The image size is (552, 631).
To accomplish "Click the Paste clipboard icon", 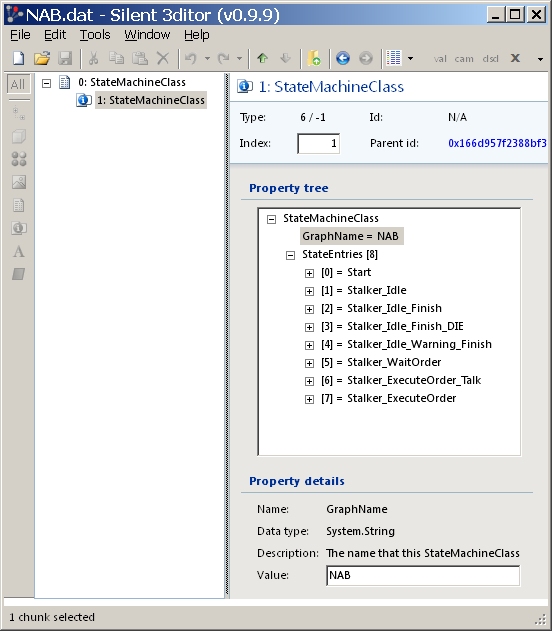I will [140, 58].
